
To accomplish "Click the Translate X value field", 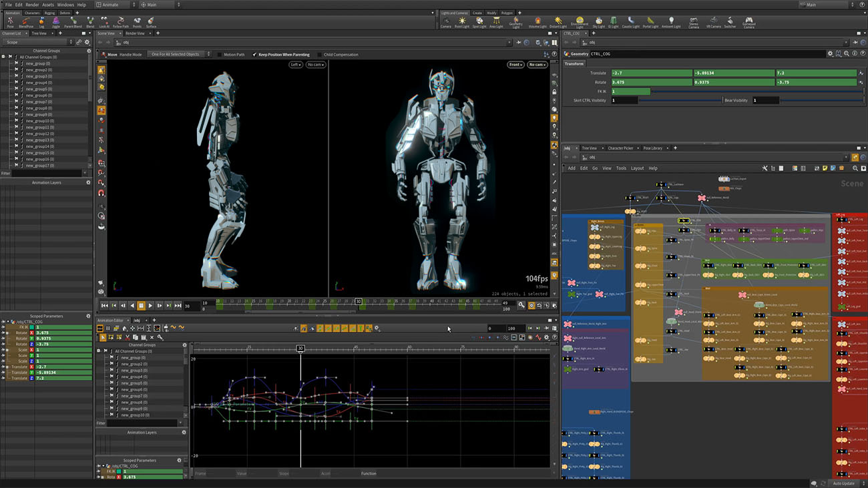I will [651, 73].
